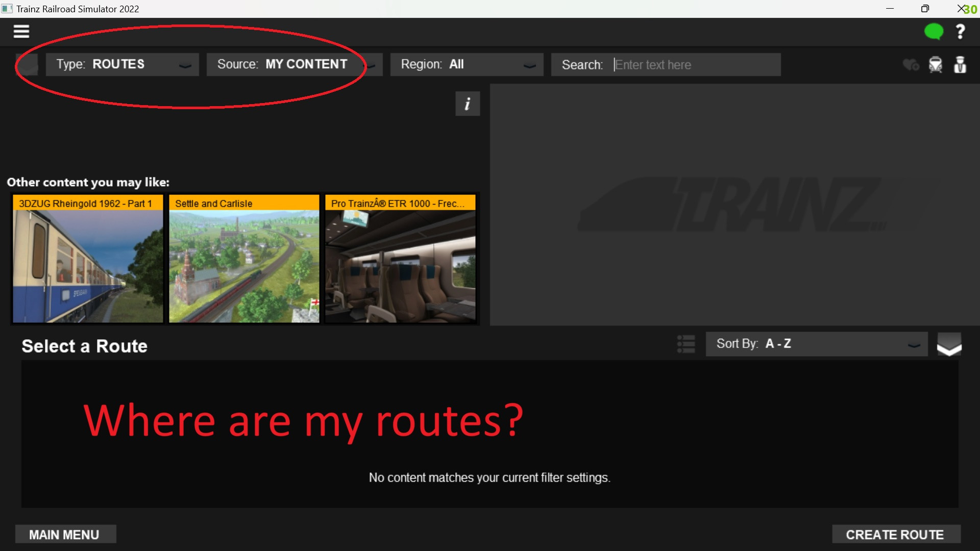Click the CREATE ROUTE button

896,534
